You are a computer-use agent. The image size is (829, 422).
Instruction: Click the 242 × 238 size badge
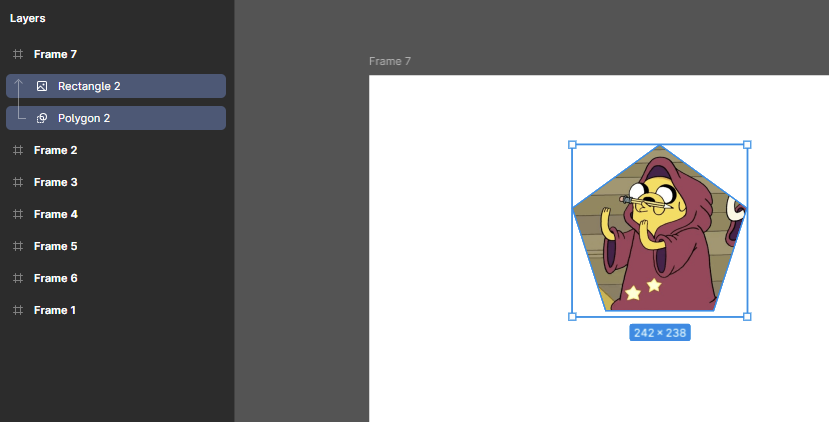point(660,333)
